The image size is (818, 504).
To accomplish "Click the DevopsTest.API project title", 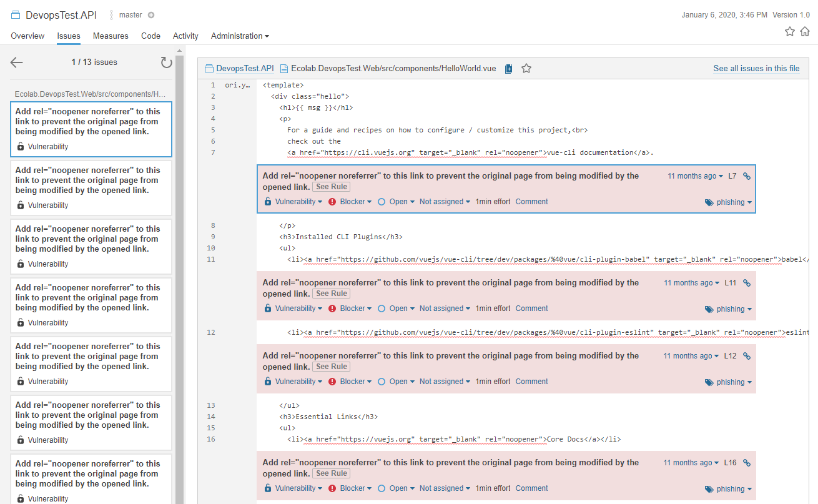I will tap(61, 15).
